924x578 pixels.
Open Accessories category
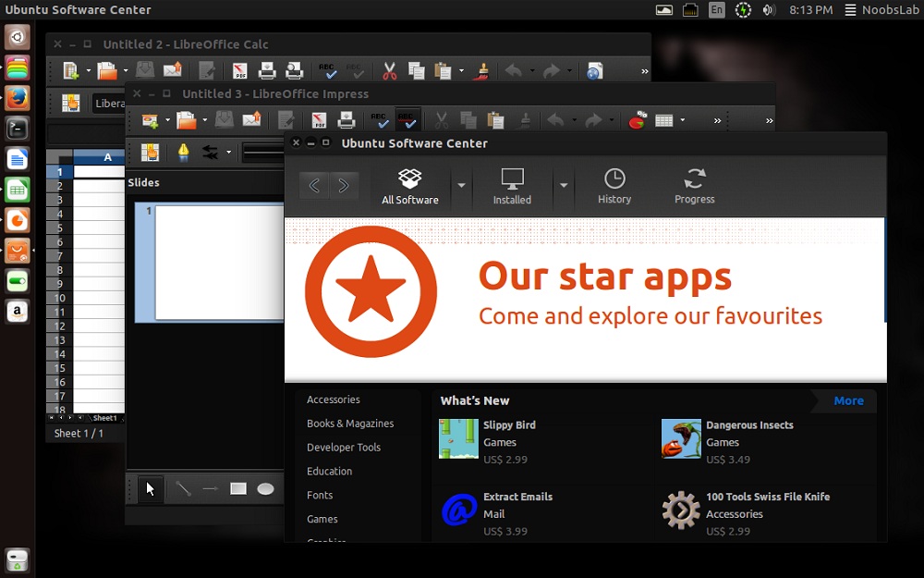pos(333,400)
